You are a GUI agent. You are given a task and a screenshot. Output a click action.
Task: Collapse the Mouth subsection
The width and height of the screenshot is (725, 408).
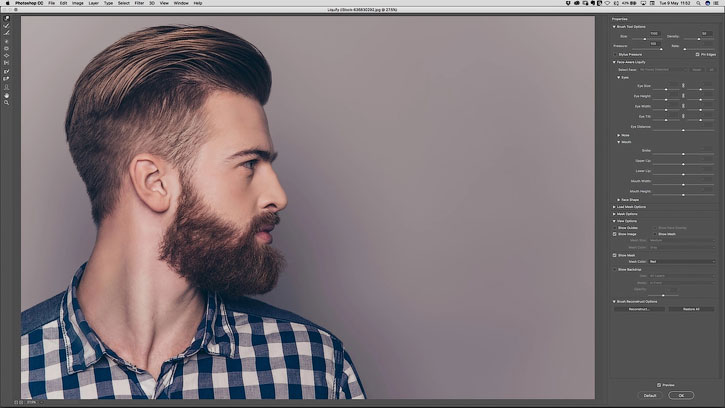click(x=619, y=142)
